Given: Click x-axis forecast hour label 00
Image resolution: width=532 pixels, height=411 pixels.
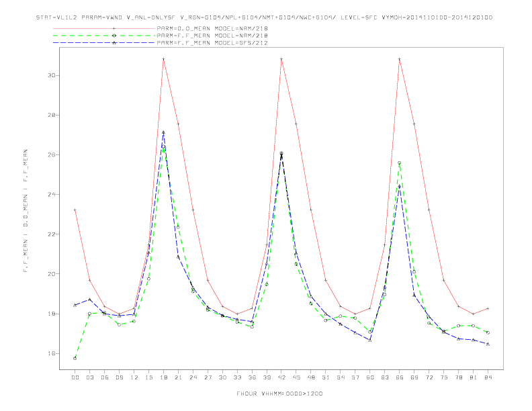Looking at the screenshot, I should click(75, 377).
